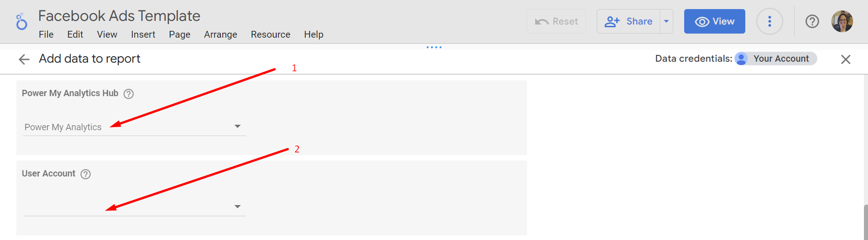This screenshot has height=240, width=868.
Task: Open the Insert menu
Action: [x=143, y=34]
